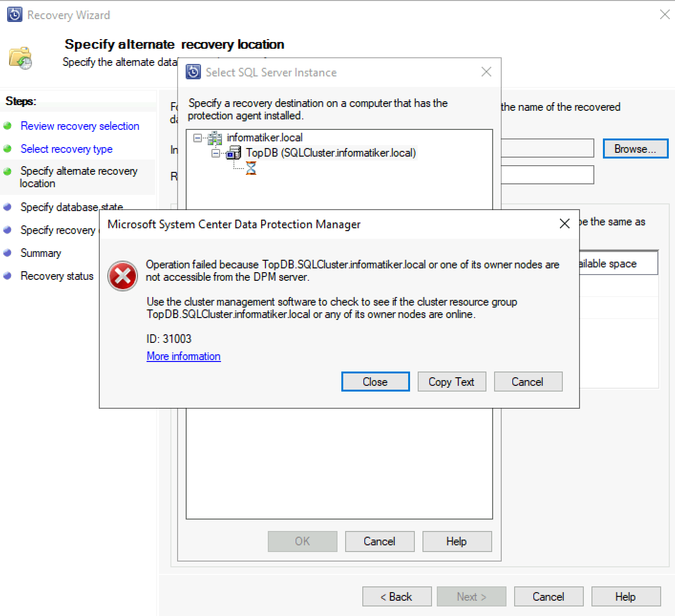Click Cancel in Select SQL Server Instance dialog
This screenshot has width=675, height=616.
(x=380, y=541)
